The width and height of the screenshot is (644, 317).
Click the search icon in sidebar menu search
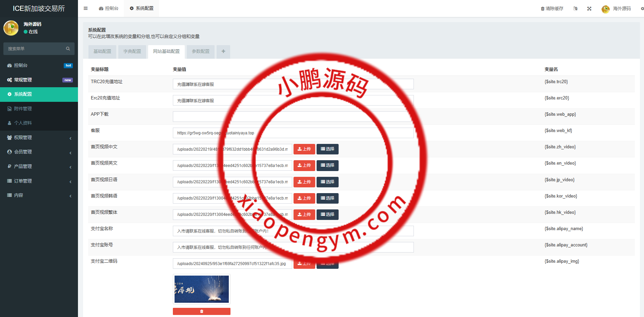(x=68, y=49)
